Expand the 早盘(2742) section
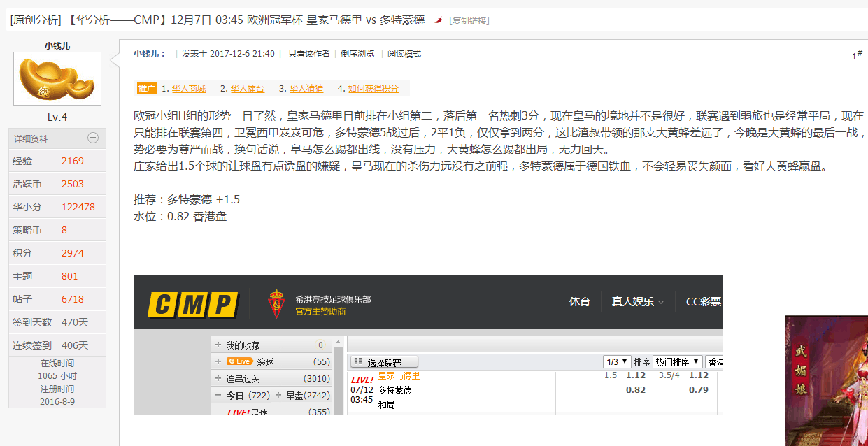 [279, 395]
